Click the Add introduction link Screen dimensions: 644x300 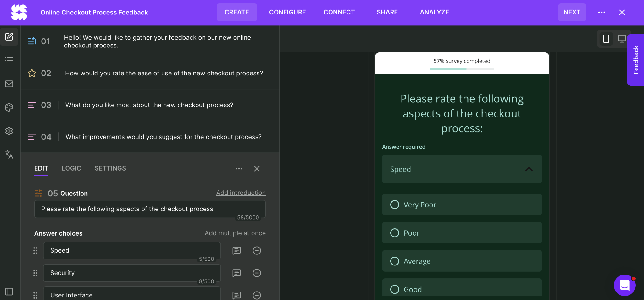pos(241,193)
